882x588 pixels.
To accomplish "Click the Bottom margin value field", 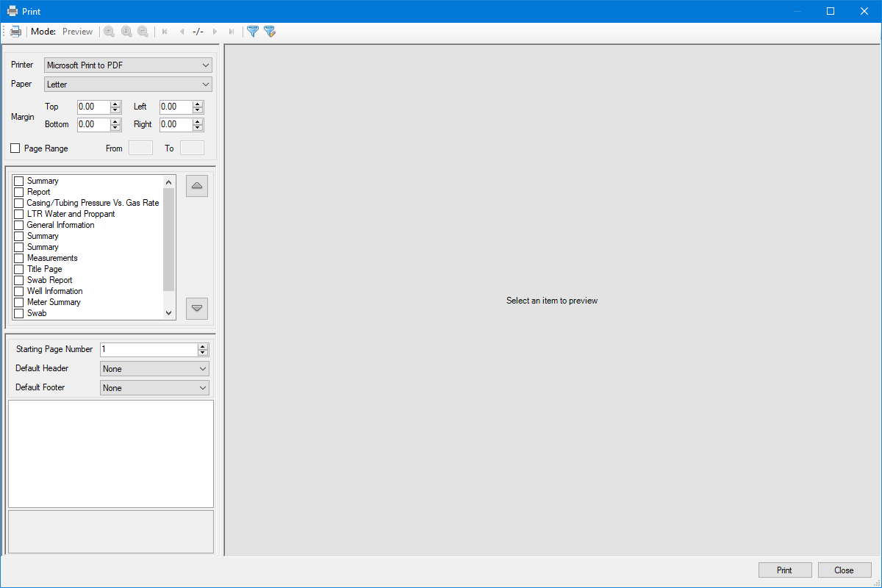I will pyautogui.click(x=93, y=124).
